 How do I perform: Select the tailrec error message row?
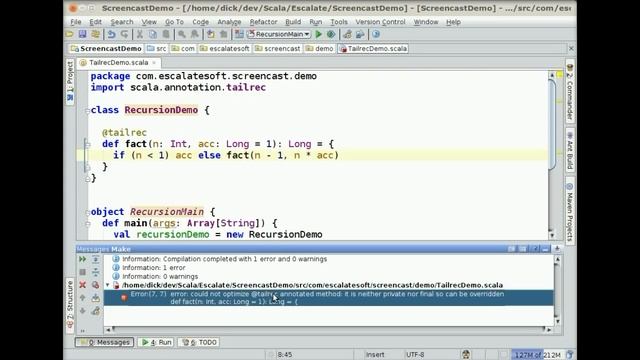329,298
